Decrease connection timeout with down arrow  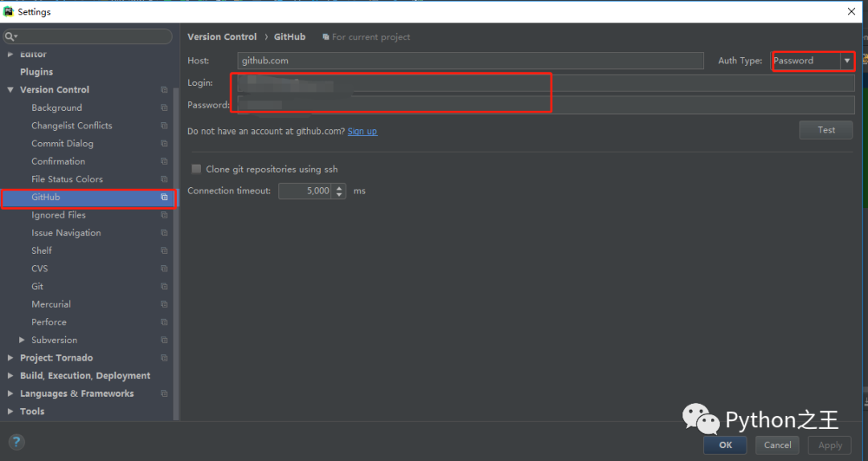[x=339, y=195]
